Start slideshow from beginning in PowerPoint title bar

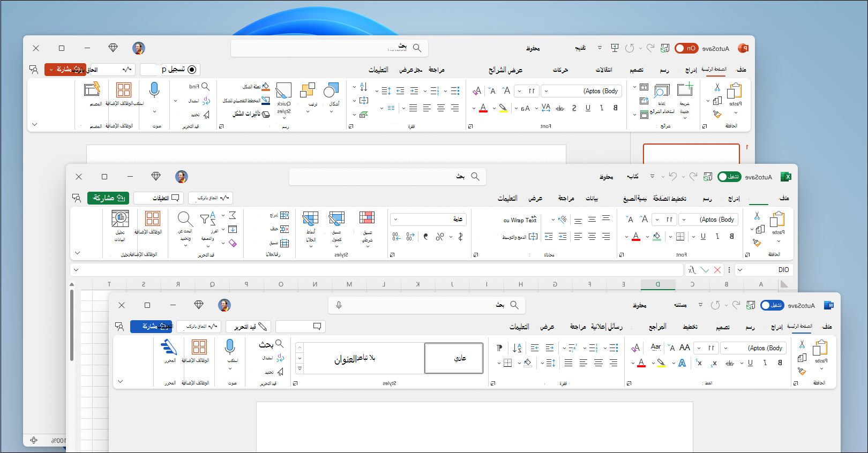point(615,48)
